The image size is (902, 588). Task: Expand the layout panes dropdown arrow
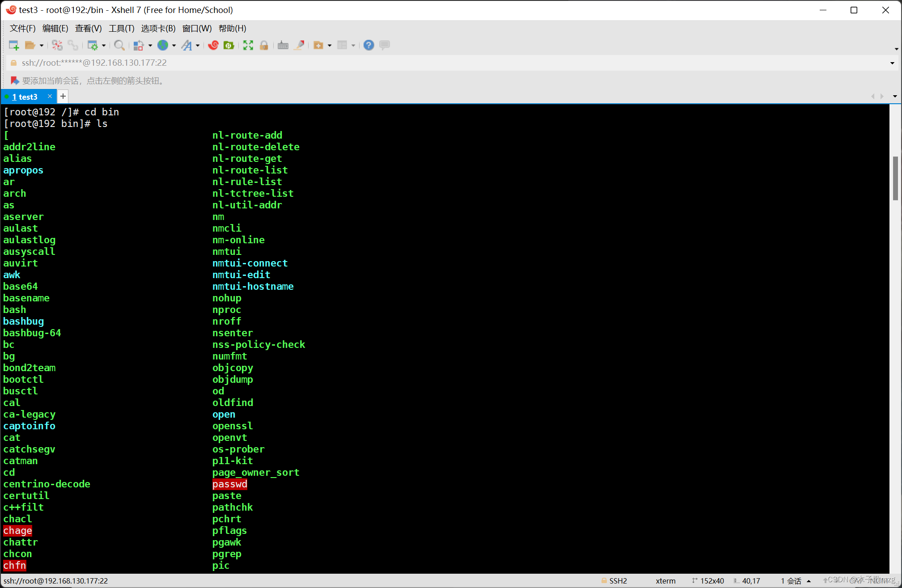tap(353, 46)
